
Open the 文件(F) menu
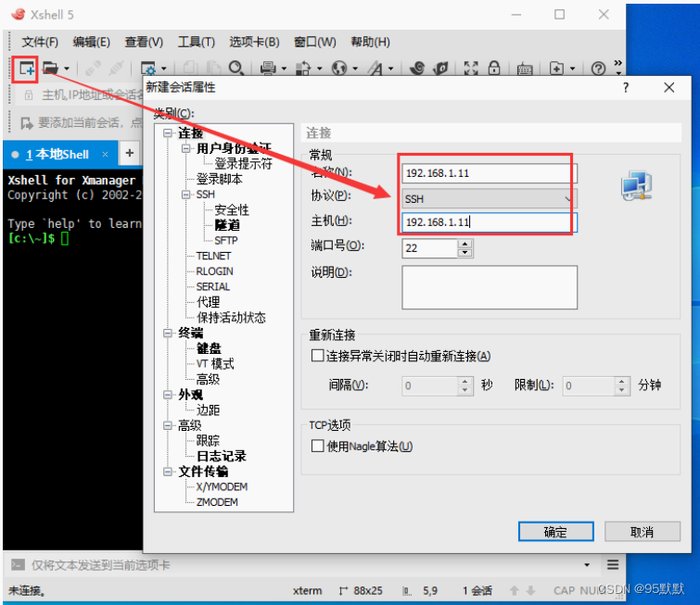[x=40, y=42]
